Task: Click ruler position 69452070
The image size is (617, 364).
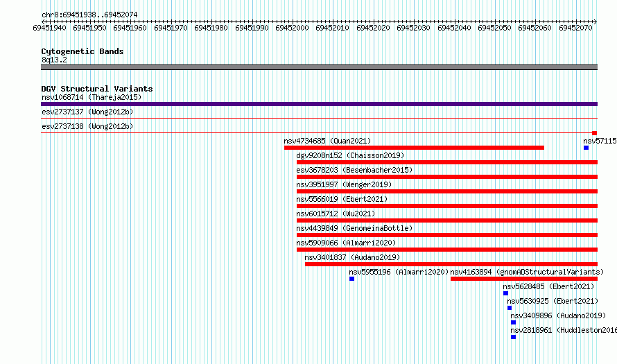Action: click(x=575, y=28)
